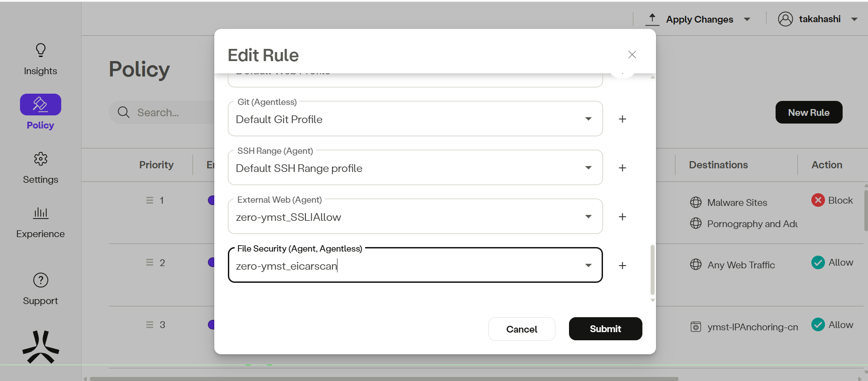Open Settings gear icon in sidebar
Image resolution: width=868 pixels, height=381 pixels.
click(x=40, y=159)
